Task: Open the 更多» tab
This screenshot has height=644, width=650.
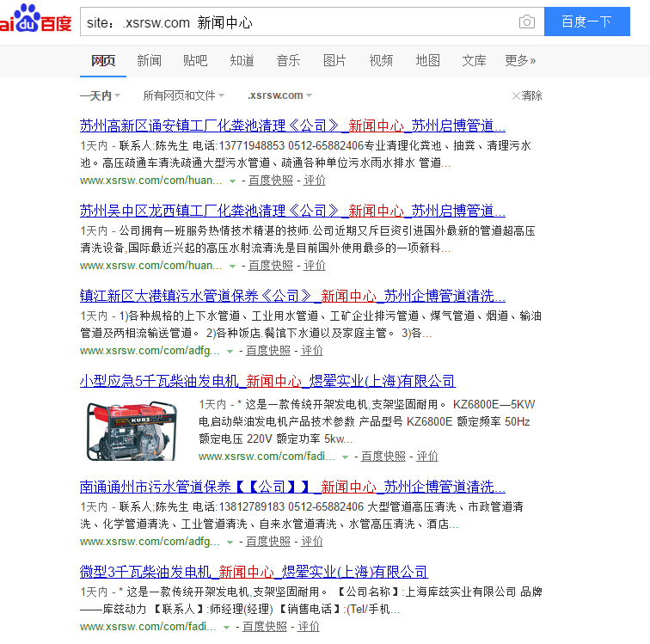Action: coord(520,60)
